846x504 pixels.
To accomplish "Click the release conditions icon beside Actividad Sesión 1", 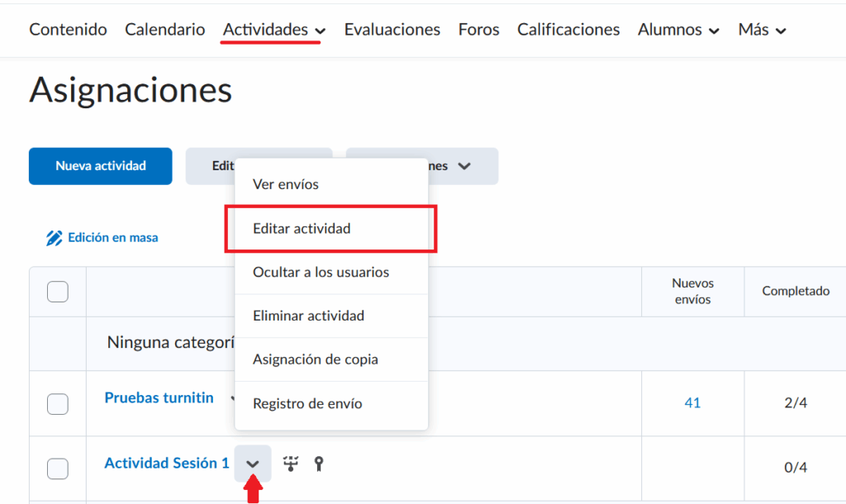I will coord(290,464).
